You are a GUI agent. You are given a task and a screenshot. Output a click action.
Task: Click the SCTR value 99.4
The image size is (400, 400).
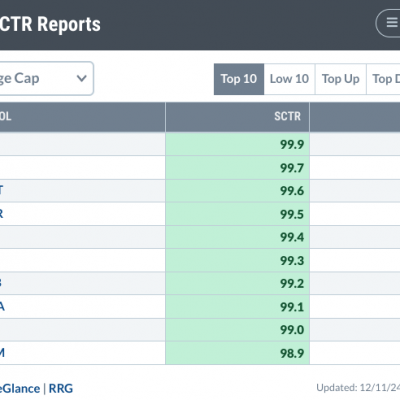(292, 237)
